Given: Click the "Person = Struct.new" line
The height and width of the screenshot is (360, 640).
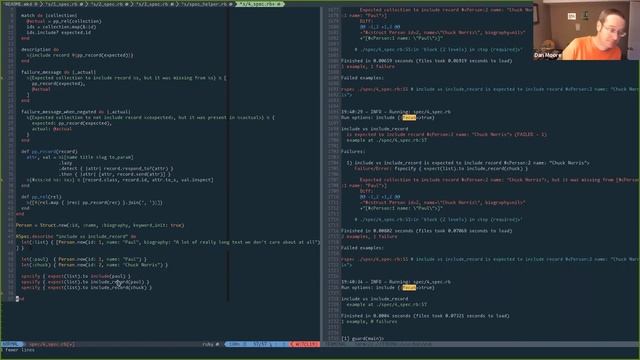Looking at the screenshot, I should click(x=100, y=225).
